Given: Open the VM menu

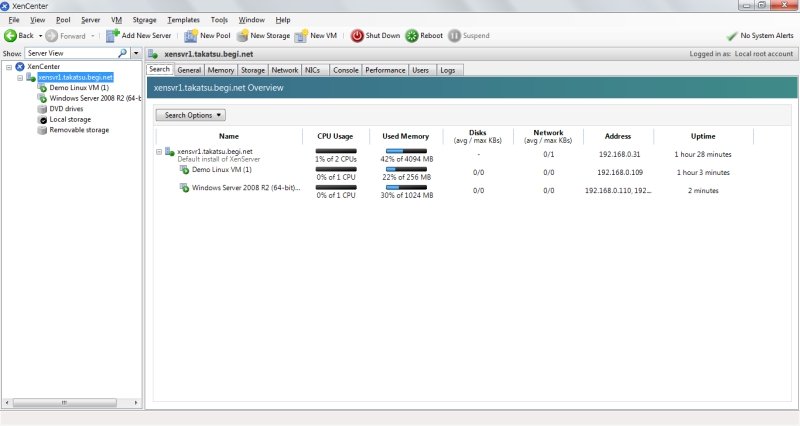Looking at the screenshot, I should 116,20.
